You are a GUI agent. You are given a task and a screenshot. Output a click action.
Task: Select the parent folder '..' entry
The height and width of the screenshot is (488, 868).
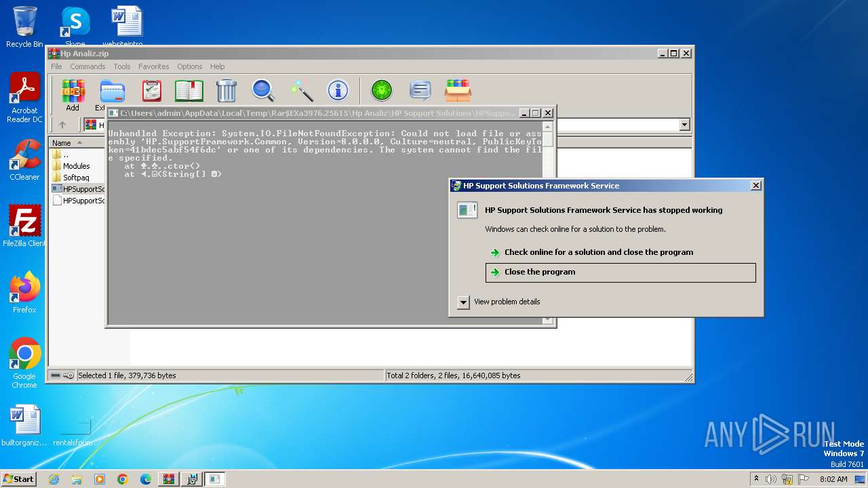point(66,155)
